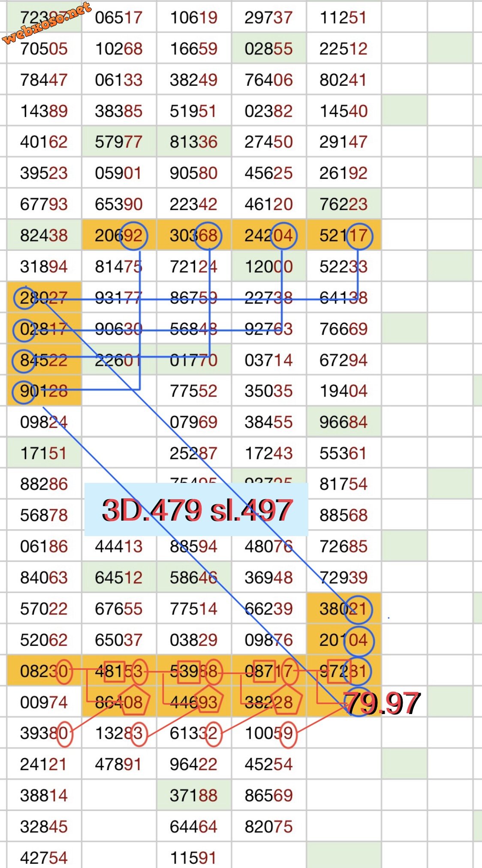This screenshot has height=868, width=482.
Task: Click cell 96422
Action: (x=194, y=764)
